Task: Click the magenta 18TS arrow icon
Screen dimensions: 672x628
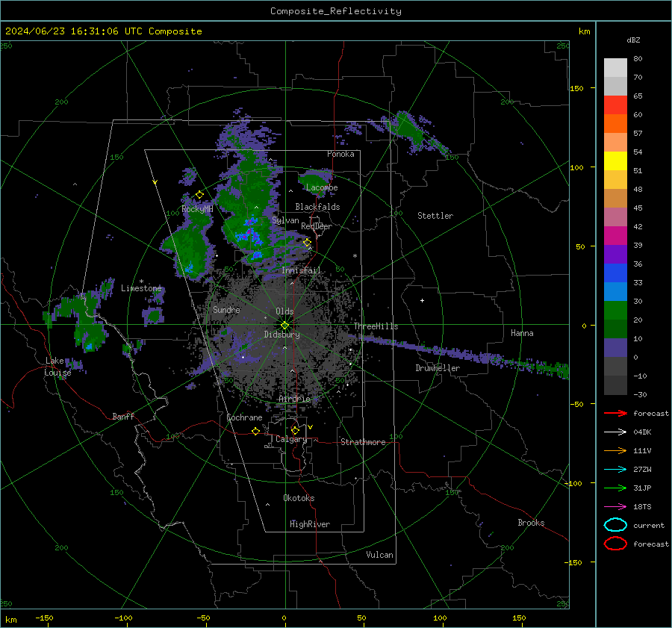Action: point(615,507)
